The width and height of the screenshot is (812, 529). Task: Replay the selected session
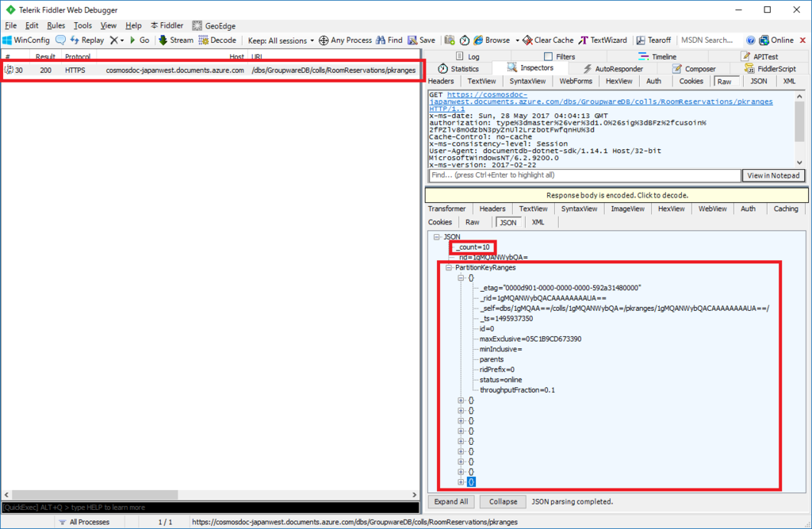point(87,40)
